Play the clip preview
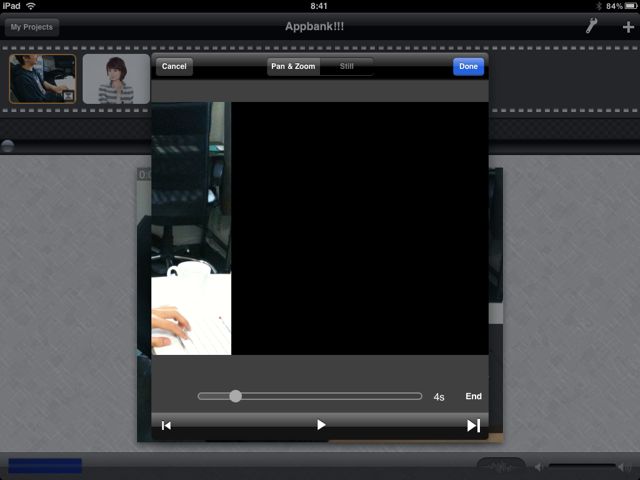The image size is (640, 480). (321, 425)
